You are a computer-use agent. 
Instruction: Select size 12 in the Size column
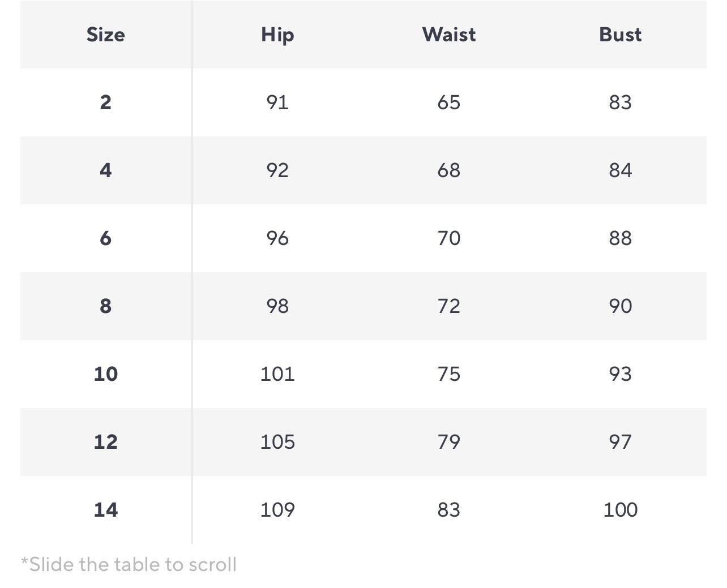tap(106, 442)
